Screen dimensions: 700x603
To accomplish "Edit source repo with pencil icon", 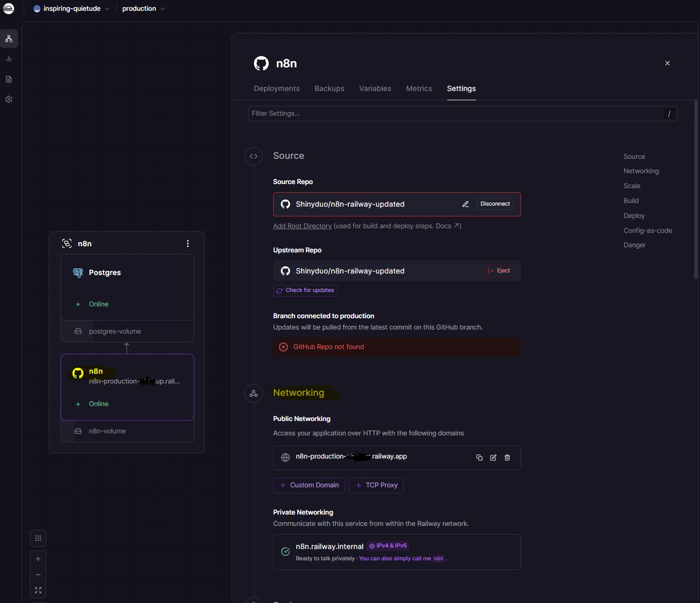I will click(465, 204).
